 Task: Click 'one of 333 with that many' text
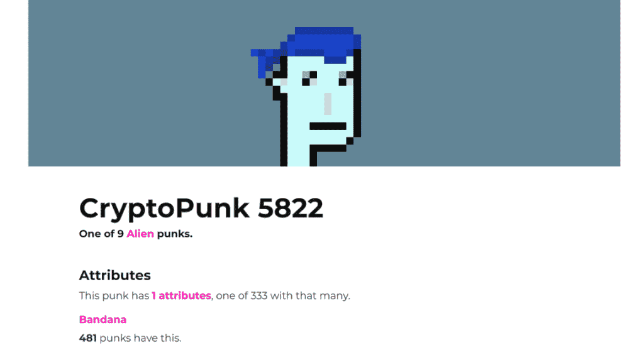(282, 295)
